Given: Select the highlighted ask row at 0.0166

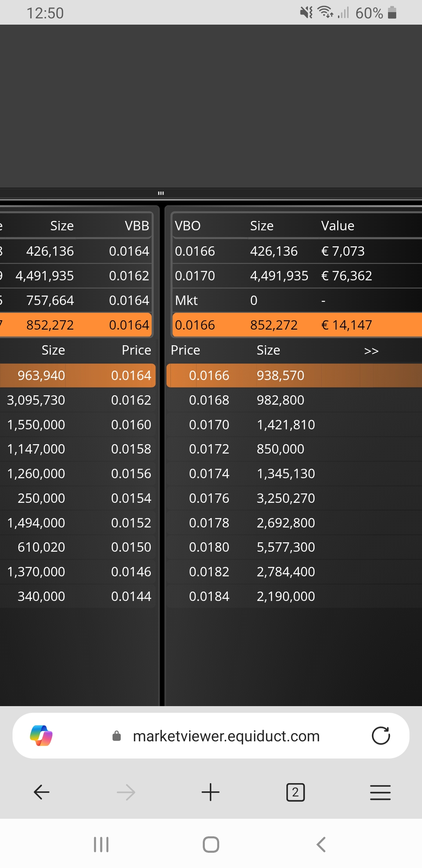Looking at the screenshot, I should [x=294, y=375].
